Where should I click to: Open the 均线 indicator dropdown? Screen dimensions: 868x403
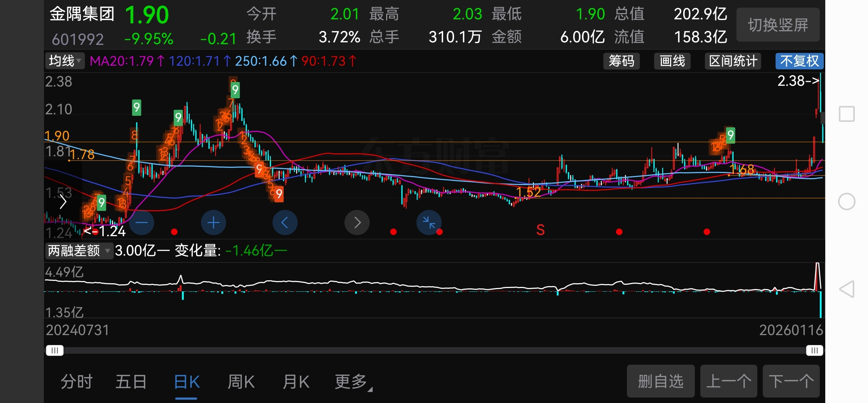coord(65,61)
